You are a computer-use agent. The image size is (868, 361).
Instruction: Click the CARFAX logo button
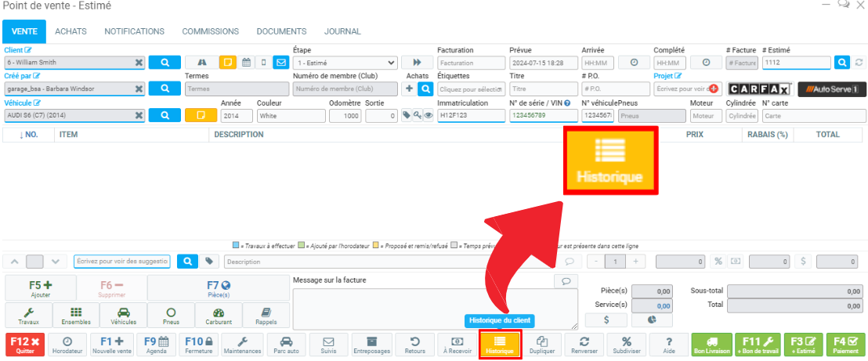pyautogui.click(x=758, y=89)
